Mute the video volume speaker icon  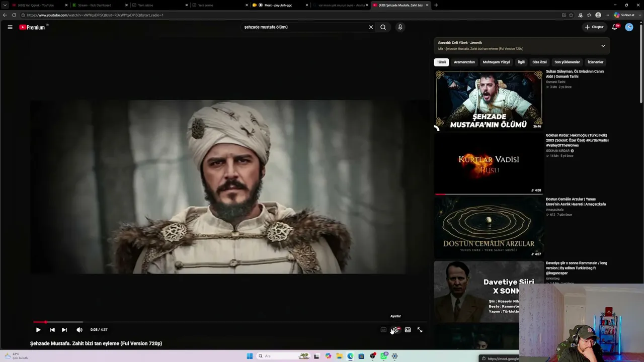(79, 330)
